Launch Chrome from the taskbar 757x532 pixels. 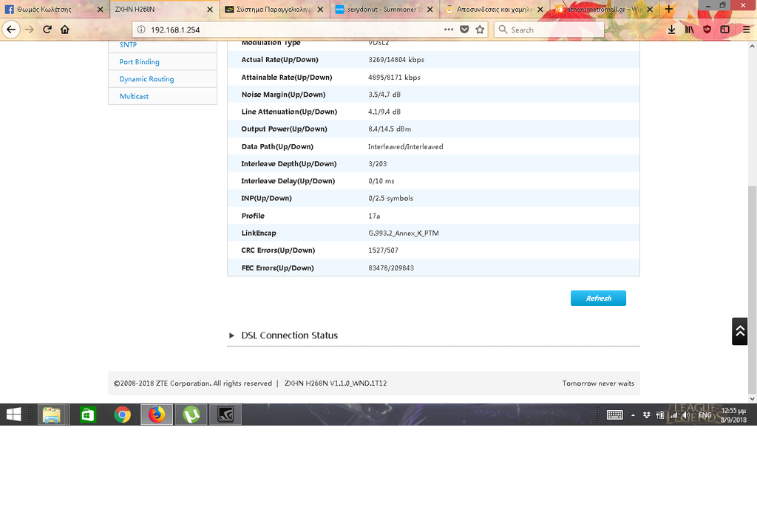tap(123, 415)
